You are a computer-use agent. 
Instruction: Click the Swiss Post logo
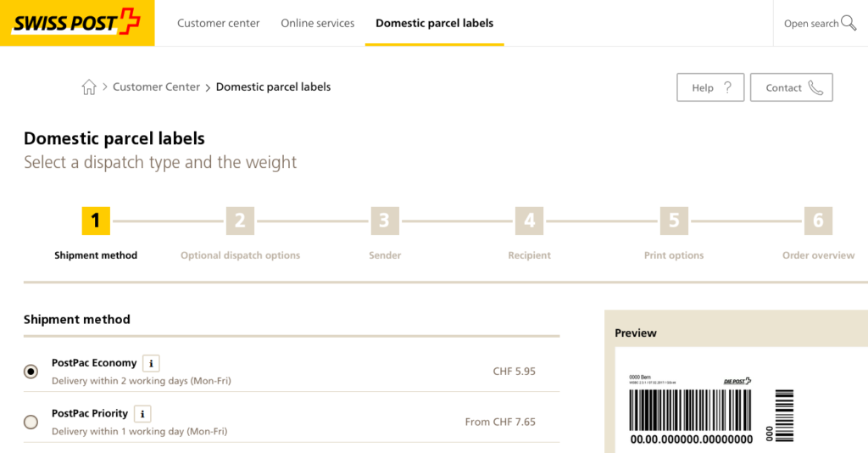77,23
